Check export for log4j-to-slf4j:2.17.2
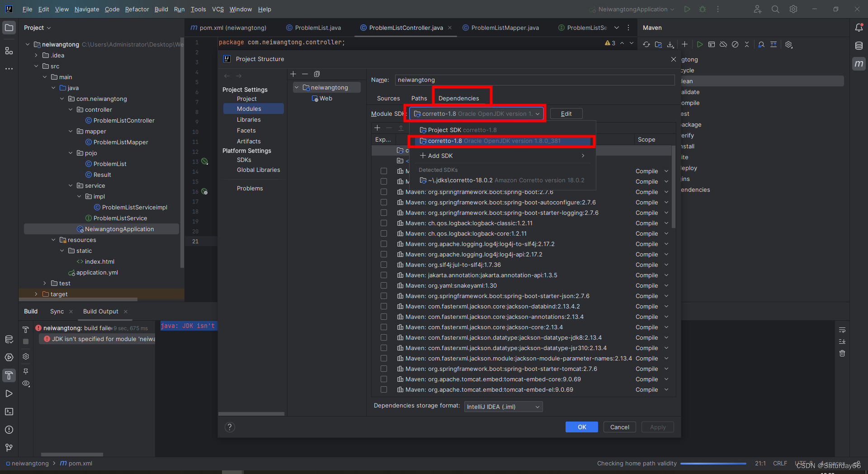 click(384, 244)
